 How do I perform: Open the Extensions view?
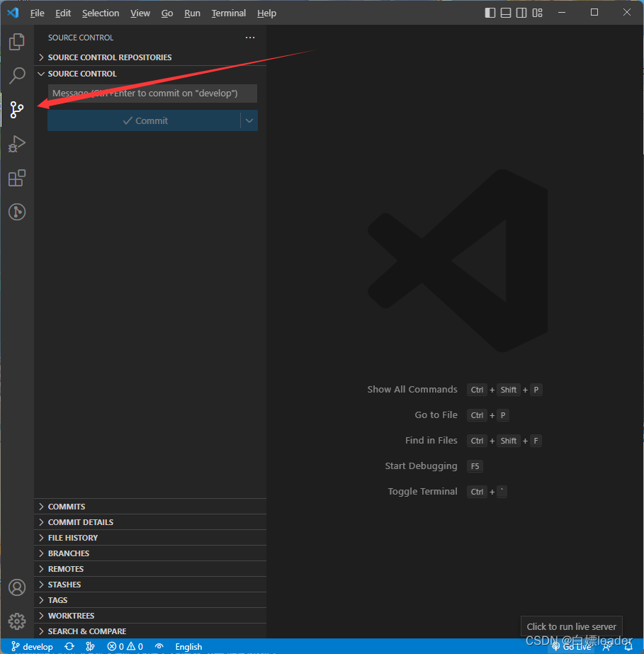pos(17,178)
